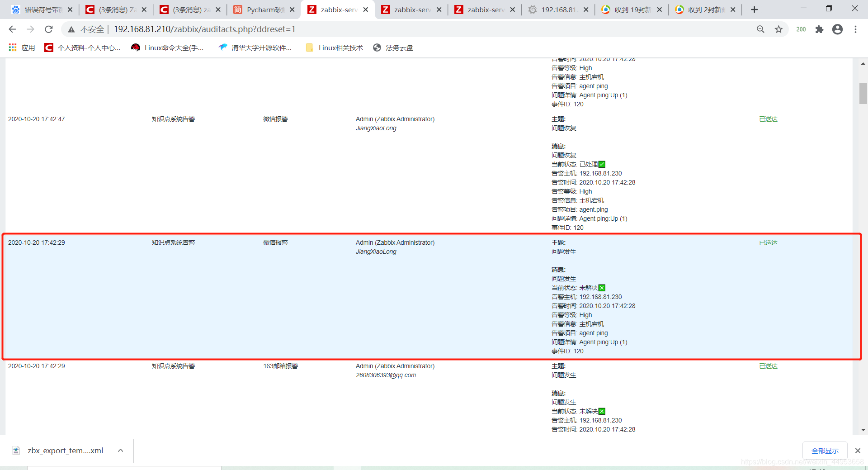Click 问题恢复 subject text under 主题
The width and height of the screenshot is (868, 470).
click(564, 128)
